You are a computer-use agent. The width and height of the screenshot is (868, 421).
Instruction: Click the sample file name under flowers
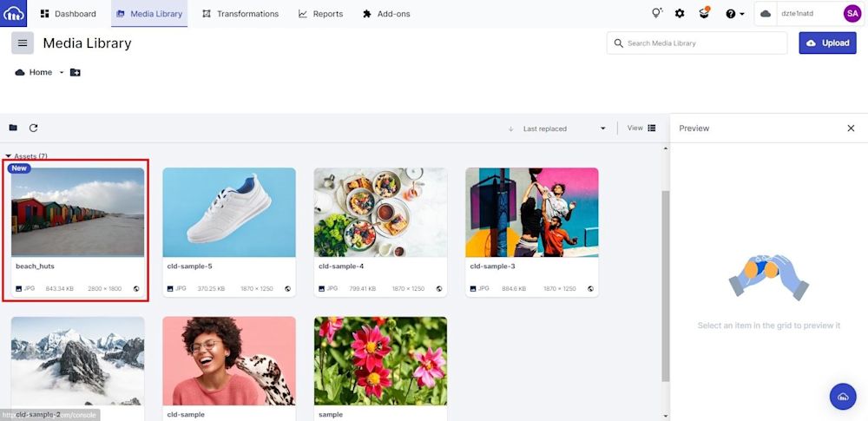331,414
